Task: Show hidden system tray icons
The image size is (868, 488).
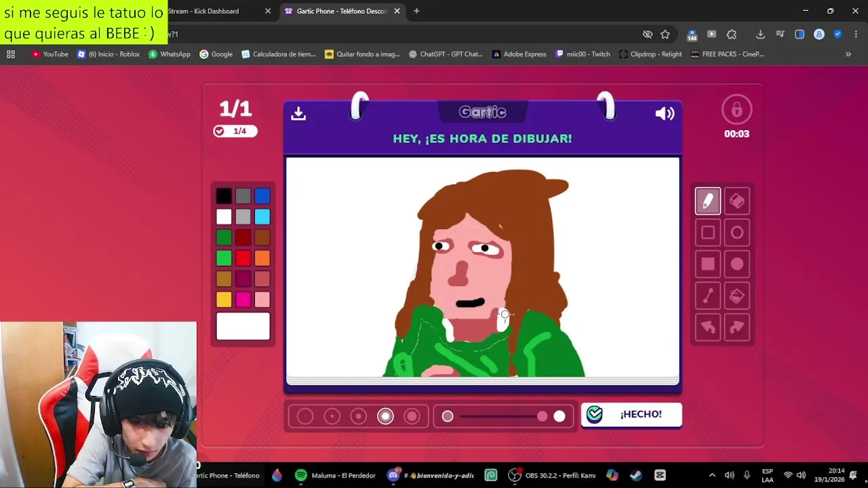Action: (712, 475)
